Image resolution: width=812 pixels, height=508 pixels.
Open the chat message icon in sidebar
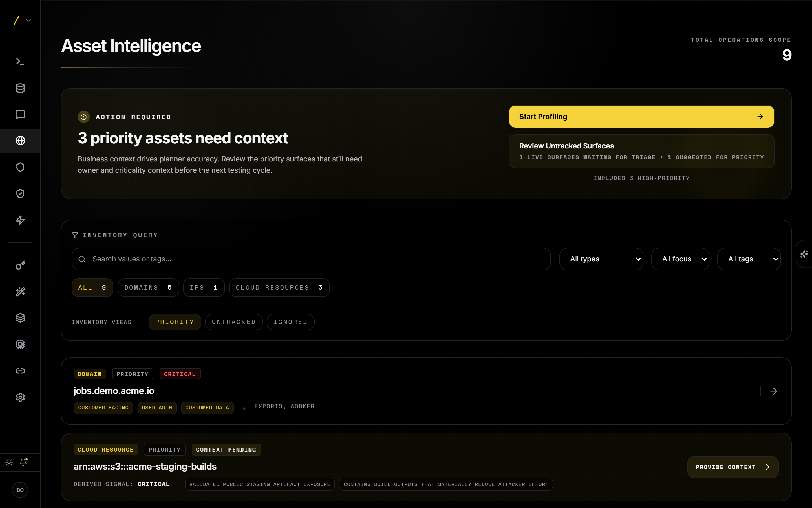pyautogui.click(x=20, y=115)
